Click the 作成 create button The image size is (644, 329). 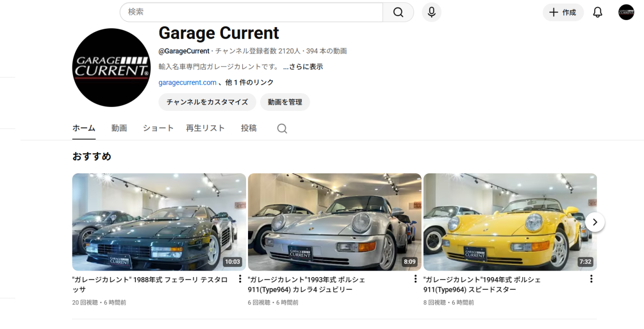point(563,12)
